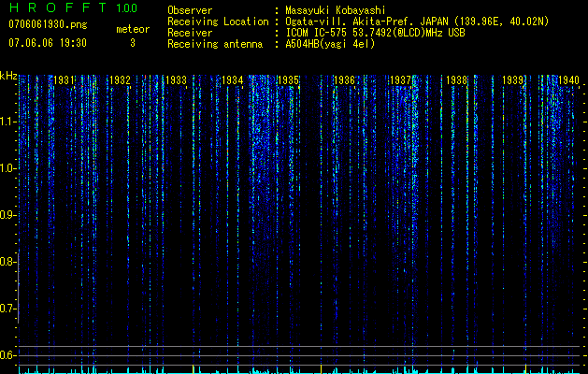
Task: Click the Receiving Location Ogata-vill. text
Action: [x=417, y=22]
